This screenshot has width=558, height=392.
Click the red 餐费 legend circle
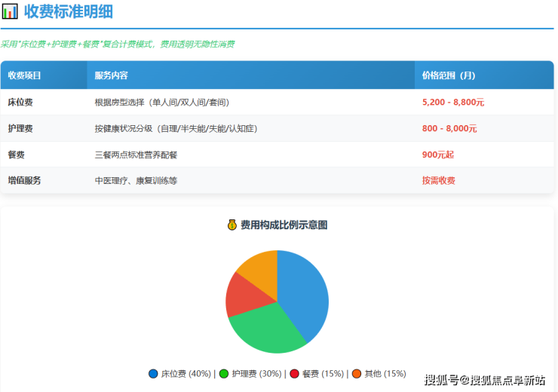tap(294, 374)
